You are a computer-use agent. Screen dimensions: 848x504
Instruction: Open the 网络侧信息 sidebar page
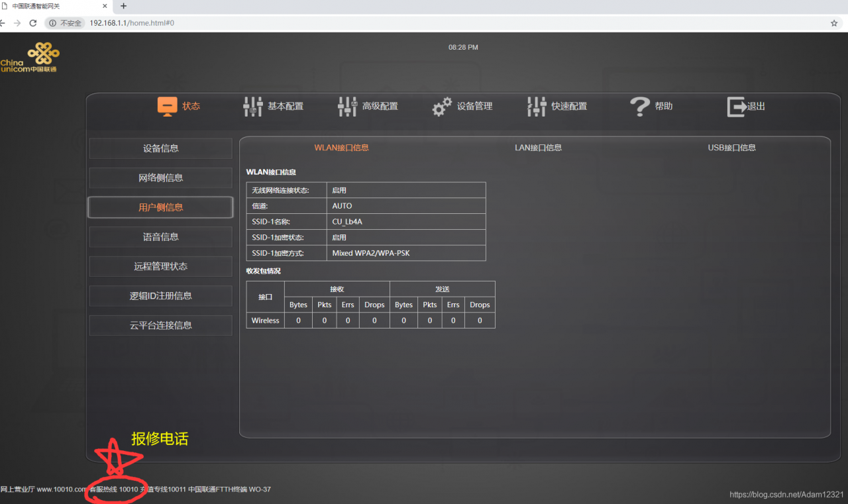[161, 178]
